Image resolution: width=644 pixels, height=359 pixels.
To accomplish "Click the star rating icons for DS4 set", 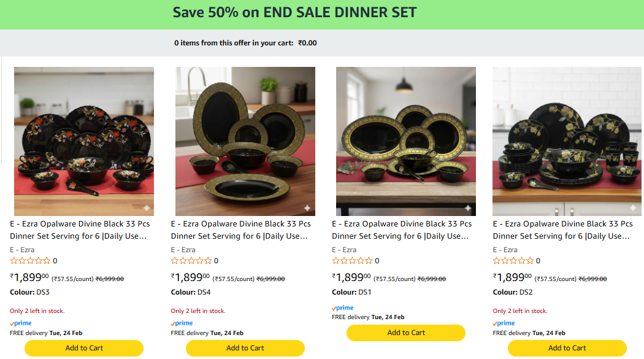I will point(191,261).
